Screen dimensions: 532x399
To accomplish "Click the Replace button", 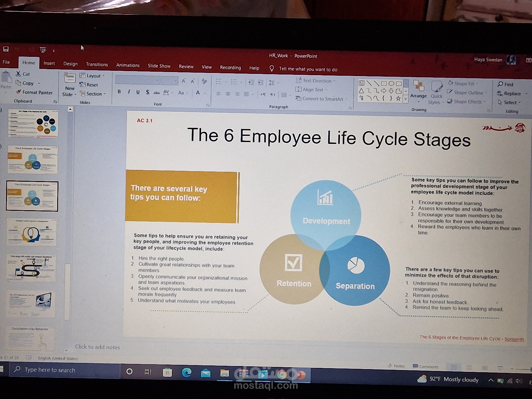I will (x=509, y=93).
